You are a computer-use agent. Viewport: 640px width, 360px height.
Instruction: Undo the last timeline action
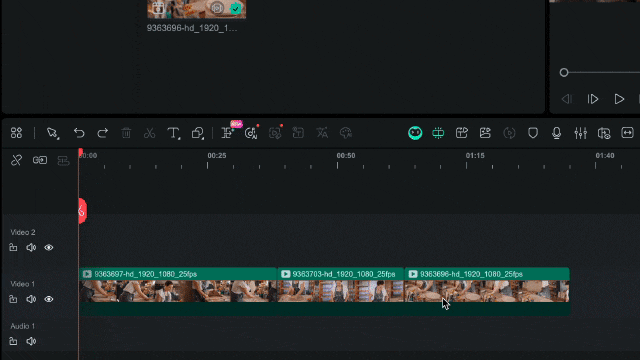click(79, 133)
